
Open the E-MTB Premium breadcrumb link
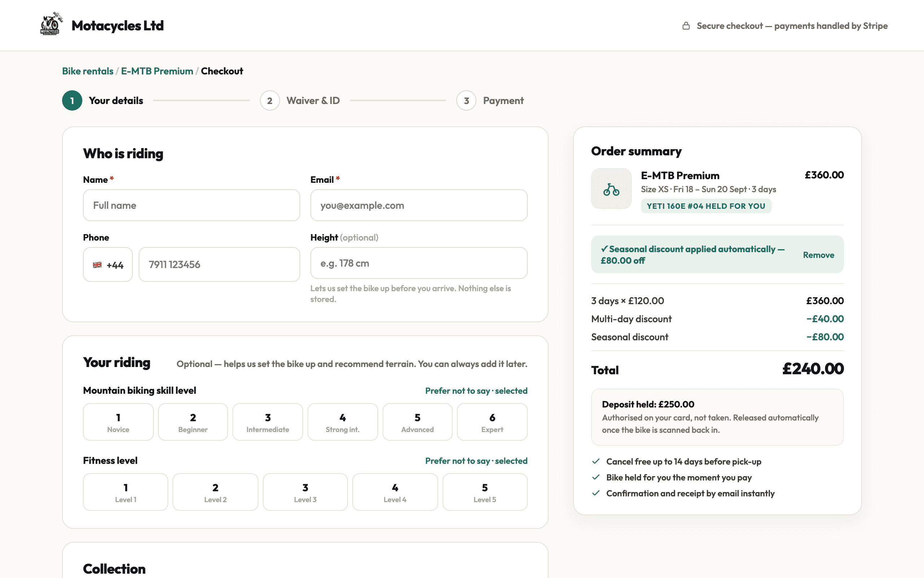[157, 71]
